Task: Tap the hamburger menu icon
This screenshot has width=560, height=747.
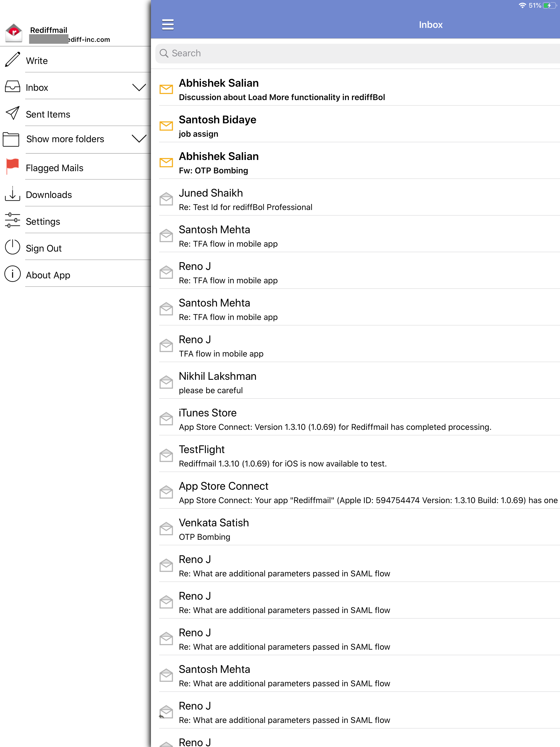Action: [x=168, y=25]
